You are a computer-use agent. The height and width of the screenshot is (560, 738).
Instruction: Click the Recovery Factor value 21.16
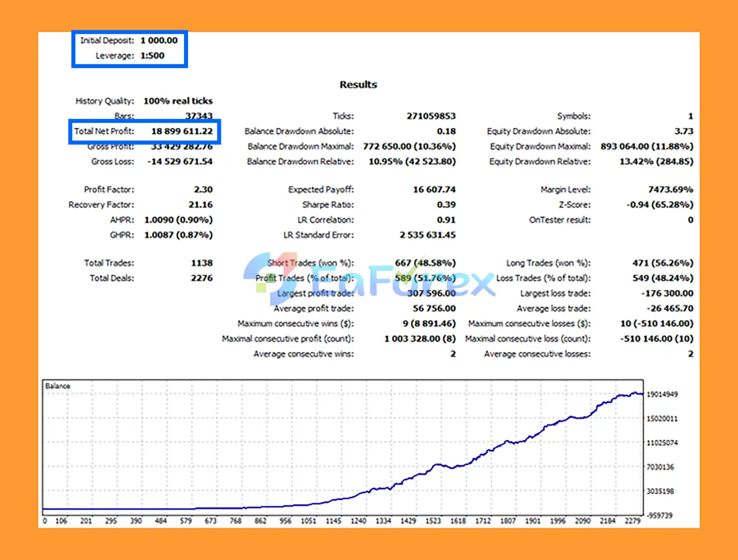click(x=200, y=204)
